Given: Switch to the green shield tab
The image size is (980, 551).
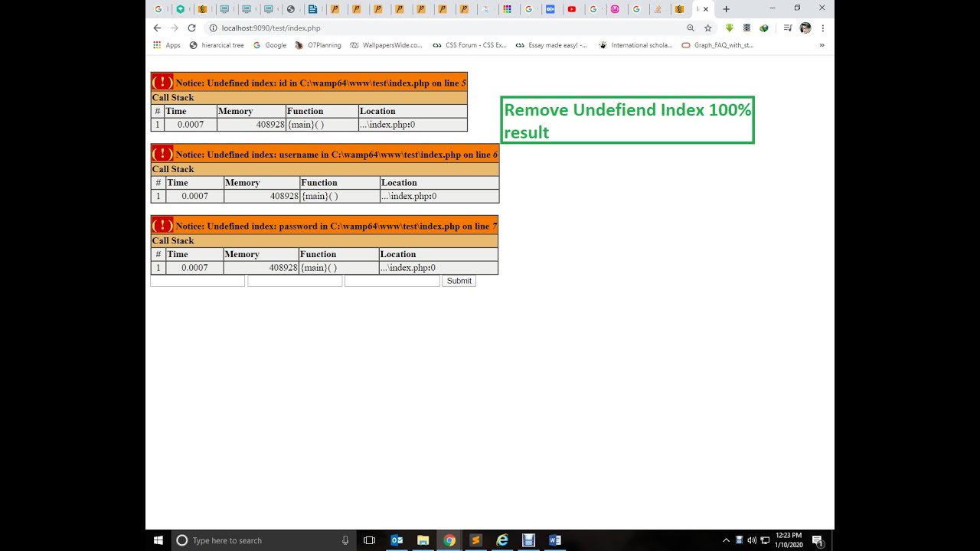Looking at the screenshot, I should pos(181,9).
